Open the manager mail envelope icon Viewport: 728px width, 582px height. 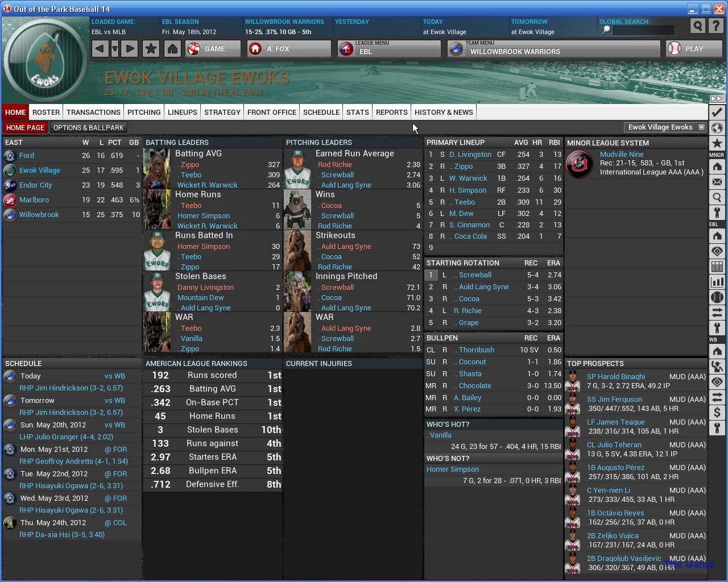click(x=717, y=182)
